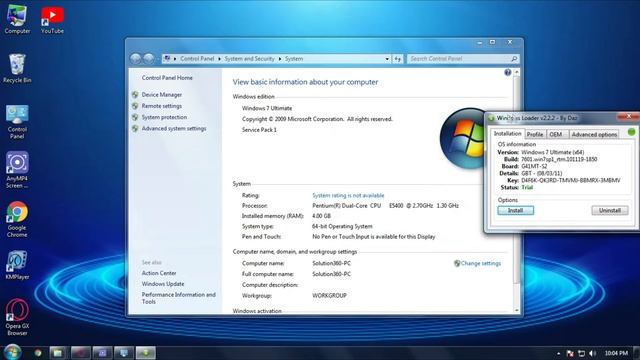The width and height of the screenshot is (640, 360).
Task: Select the Windows 7 Ultimate edition text
Action: click(267, 109)
